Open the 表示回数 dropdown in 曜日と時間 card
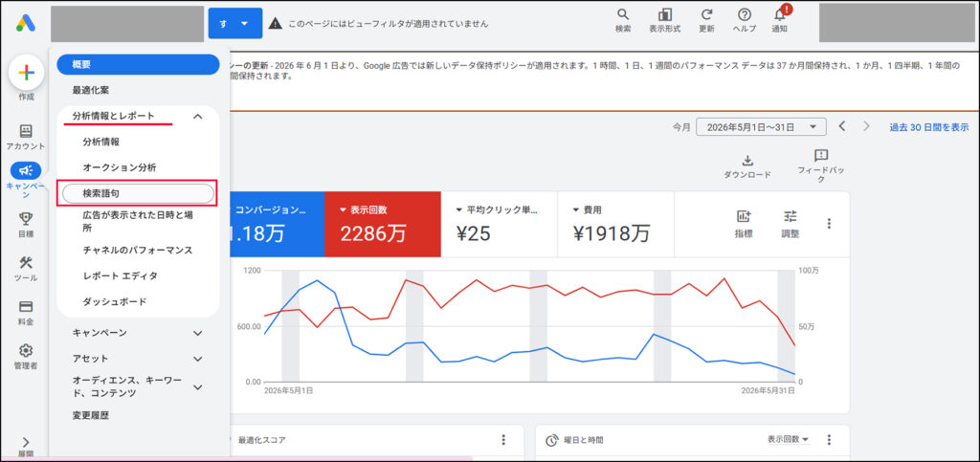Screen dimensions: 980x462 click(x=788, y=440)
